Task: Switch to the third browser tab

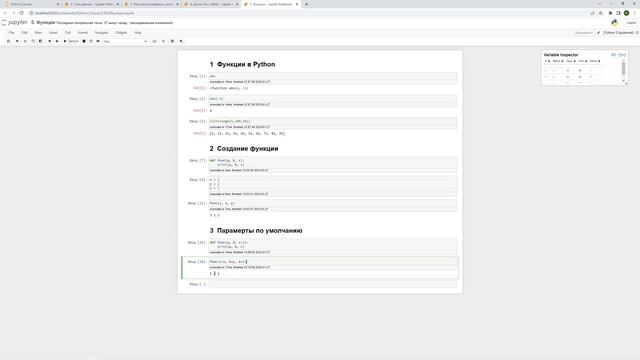Action: tap(151, 4)
